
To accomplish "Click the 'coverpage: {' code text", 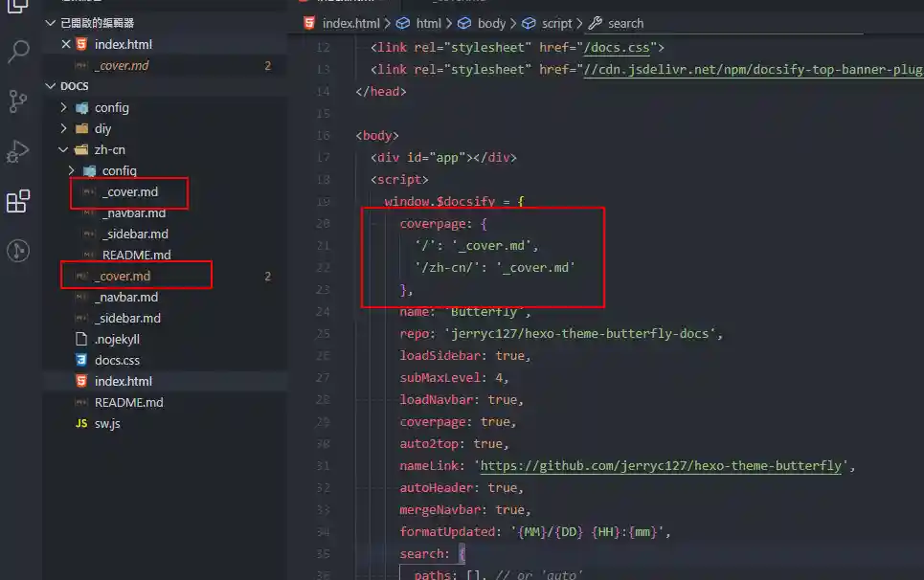I will (443, 224).
